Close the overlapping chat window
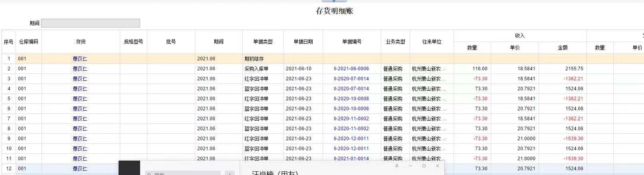 coord(438,165)
